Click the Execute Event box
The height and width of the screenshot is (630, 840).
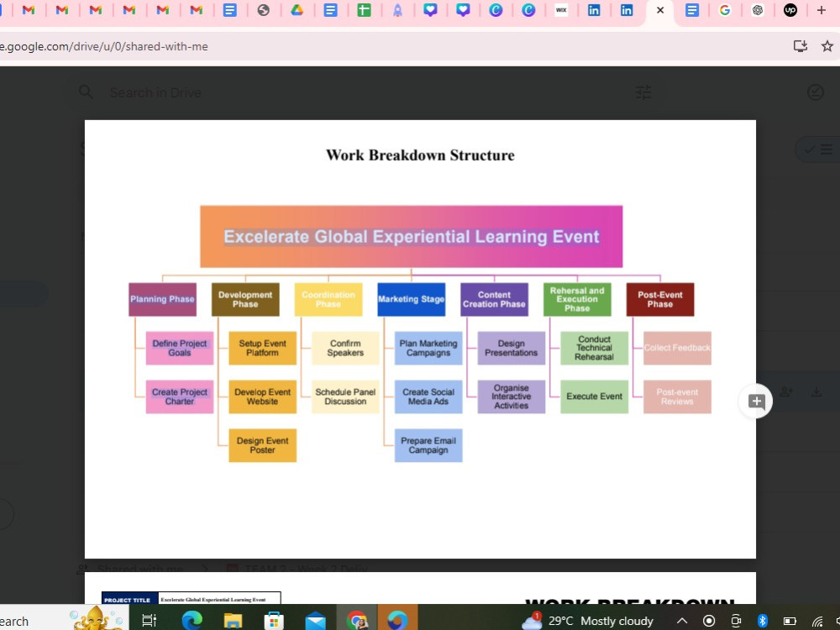pyautogui.click(x=594, y=396)
